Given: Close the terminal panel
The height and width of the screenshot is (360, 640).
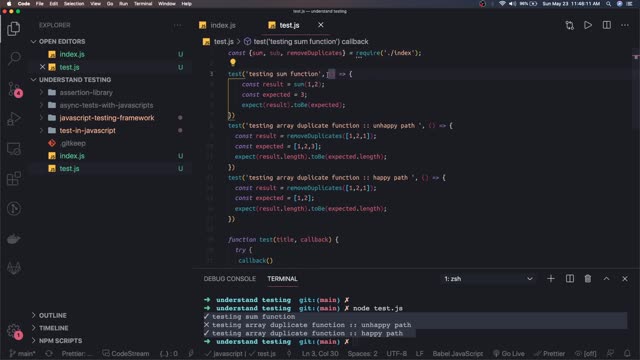Looking at the screenshot, I should point(625,279).
